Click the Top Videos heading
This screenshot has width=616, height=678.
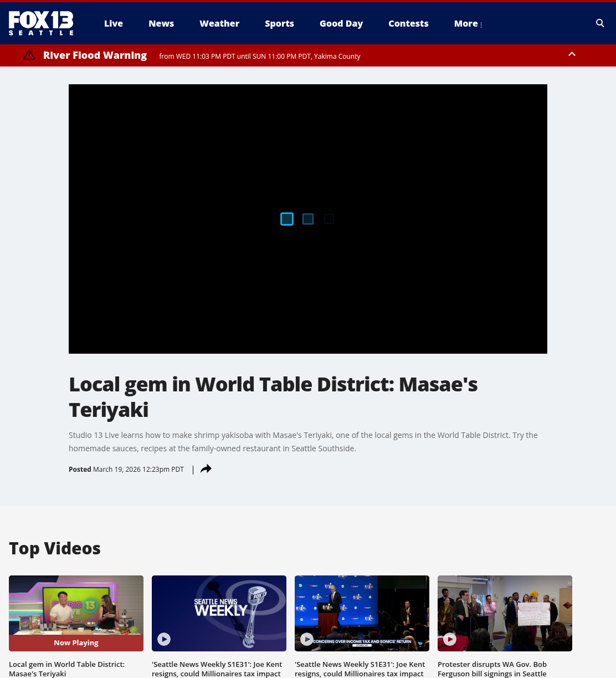55,548
